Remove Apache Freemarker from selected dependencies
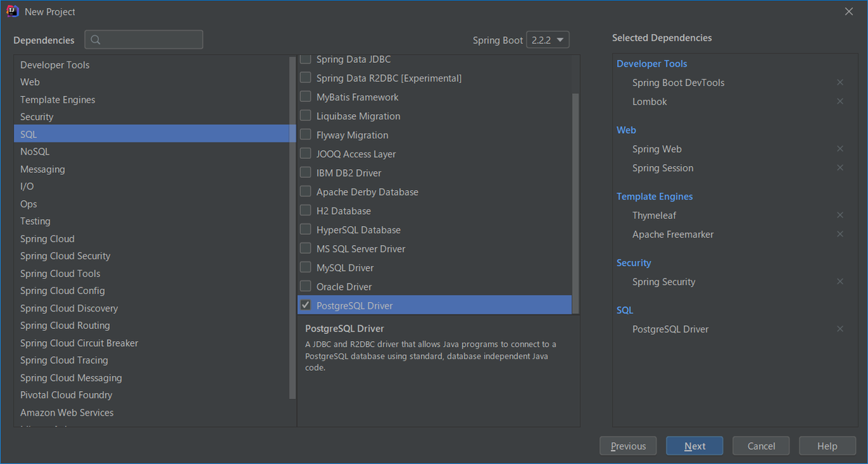 840,234
